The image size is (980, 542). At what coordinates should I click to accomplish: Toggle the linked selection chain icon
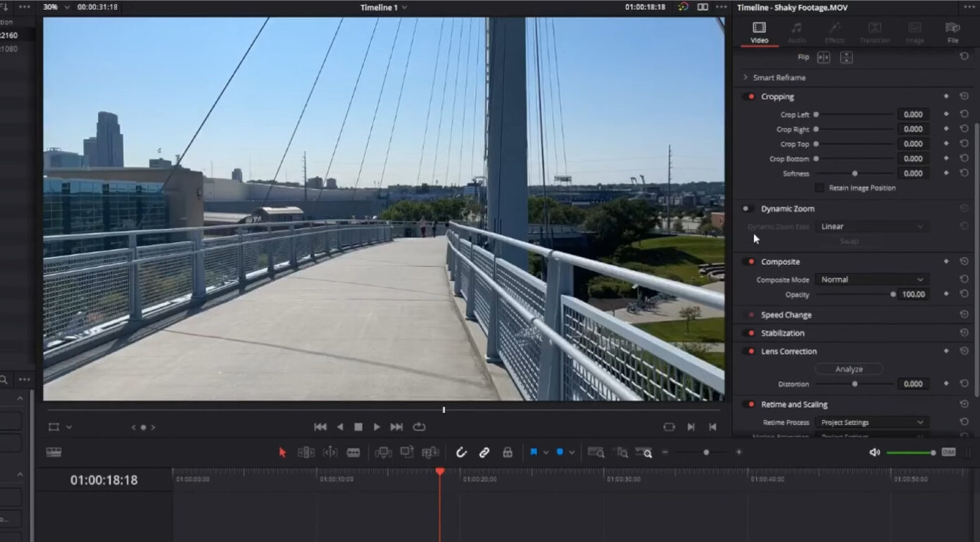(x=484, y=452)
